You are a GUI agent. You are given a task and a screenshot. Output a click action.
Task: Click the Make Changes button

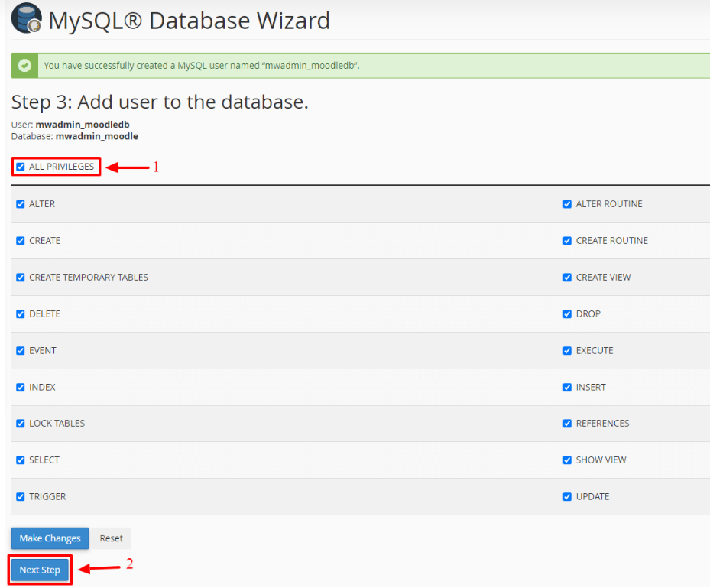pos(50,538)
